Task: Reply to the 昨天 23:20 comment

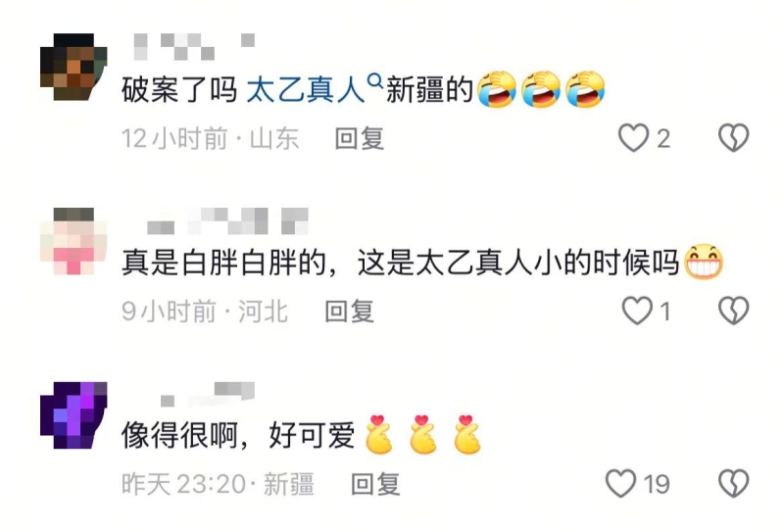Action: pyautogui.click(x=375, y=484)
